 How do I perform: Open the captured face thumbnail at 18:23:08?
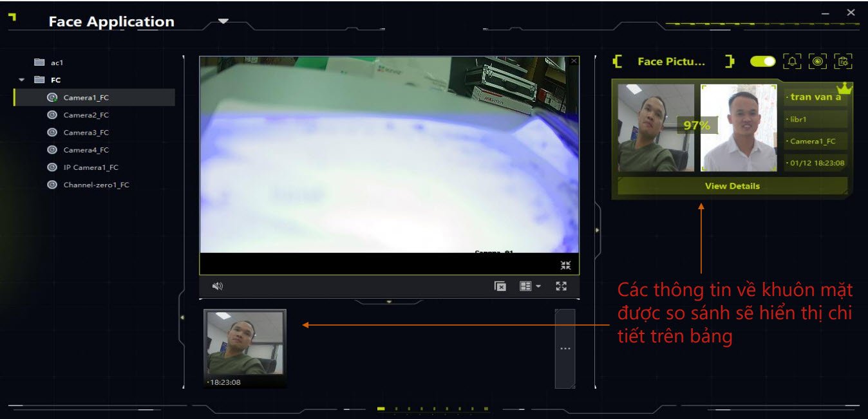pyautogui.click(x=245, y=344)
